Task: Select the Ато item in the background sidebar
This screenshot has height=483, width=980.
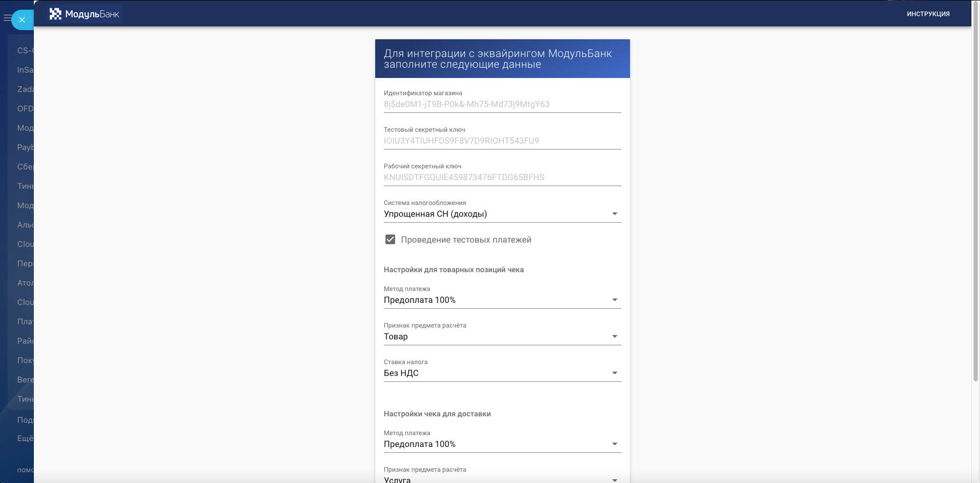Action: pyautogui.click(x=25, y=283)
